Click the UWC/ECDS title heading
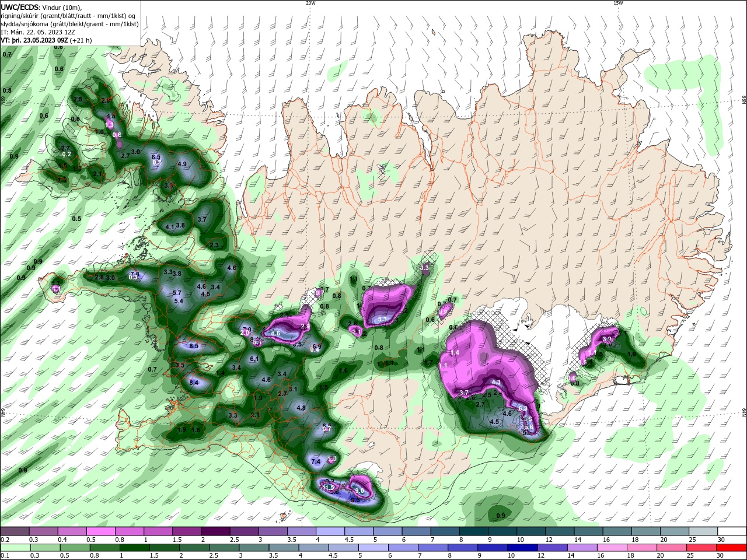 20,6
